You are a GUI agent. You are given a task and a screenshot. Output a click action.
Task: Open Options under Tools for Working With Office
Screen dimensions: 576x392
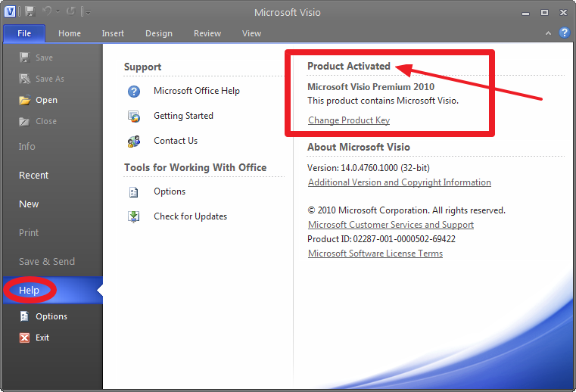pyautogui.click(x=170, y=191)
